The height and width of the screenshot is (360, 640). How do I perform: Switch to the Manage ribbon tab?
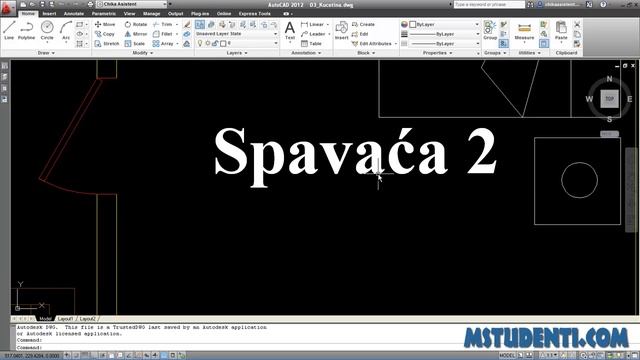pos(151,13)
